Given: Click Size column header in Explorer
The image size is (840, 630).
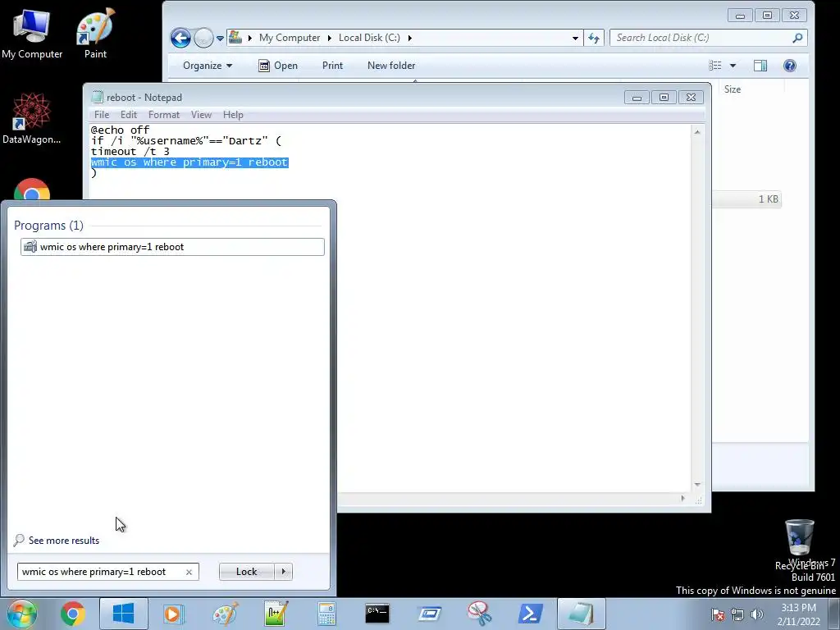Looking at the screenshot, I should click(733, 89).
